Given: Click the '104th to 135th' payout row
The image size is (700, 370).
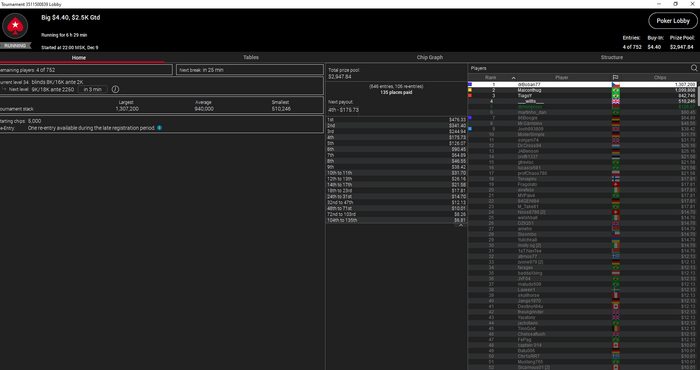Looking at the screenshot, I should (396, 220).
